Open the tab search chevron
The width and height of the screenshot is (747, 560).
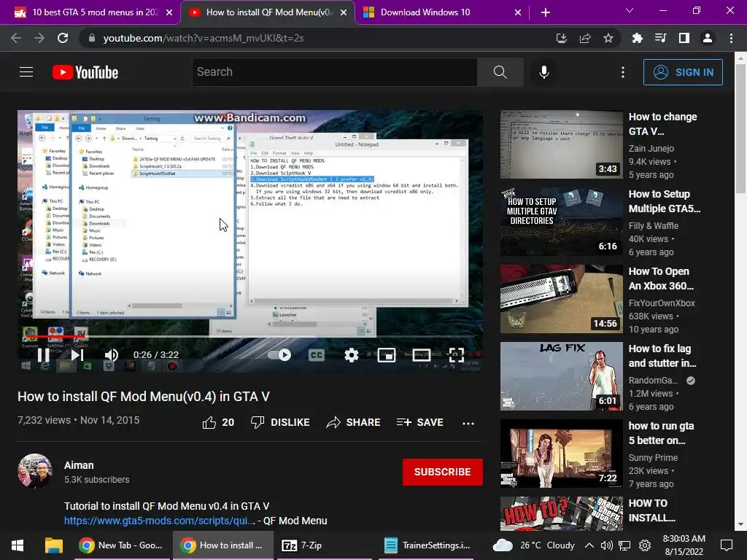(x=630, y=10)
